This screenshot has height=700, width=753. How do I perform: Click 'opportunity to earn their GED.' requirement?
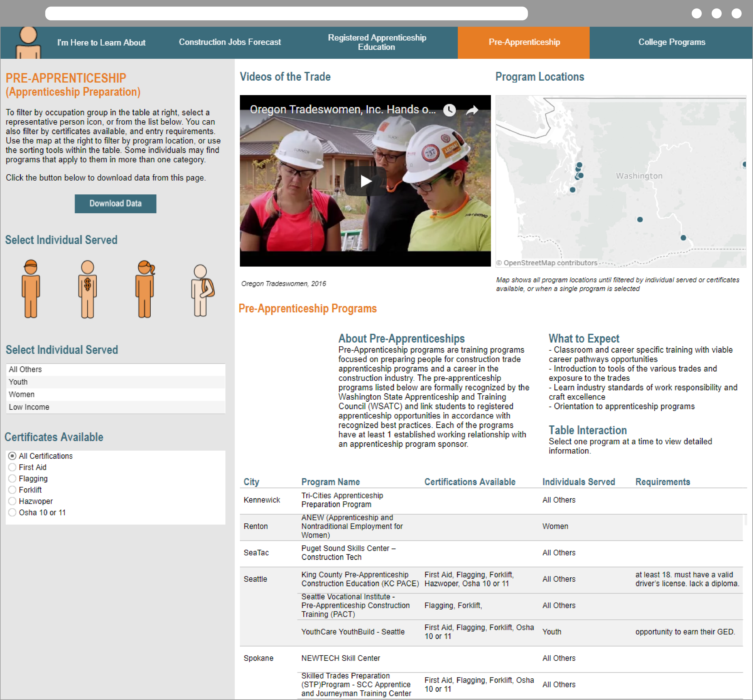pyautogui.click(x=685, y=632)
